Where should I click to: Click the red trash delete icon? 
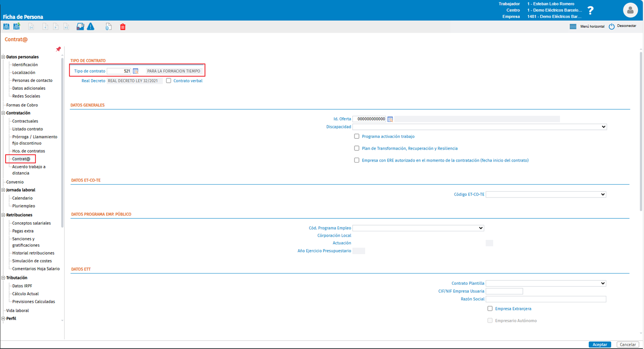(x=123, y=27)
